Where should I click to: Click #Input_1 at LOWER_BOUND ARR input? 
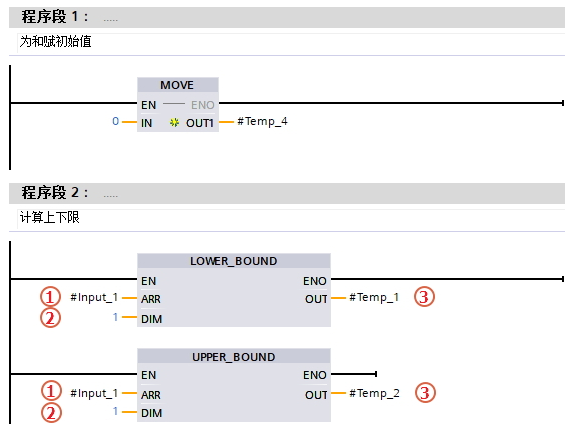(94, 297)
